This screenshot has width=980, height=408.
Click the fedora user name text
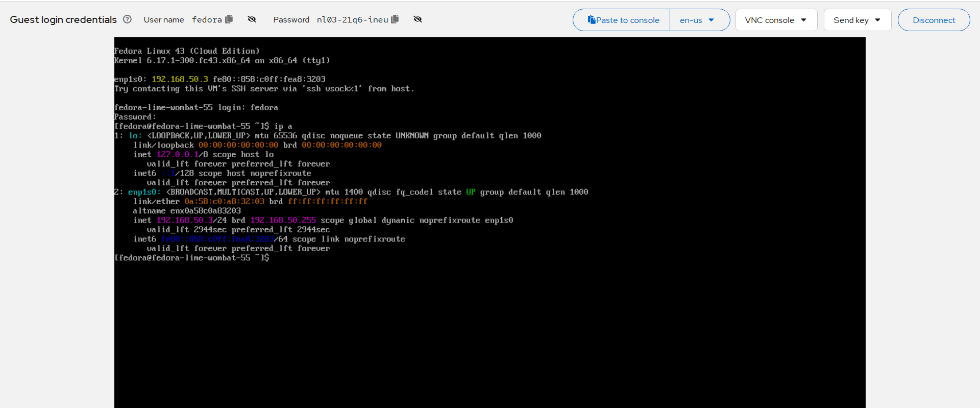(207, 19)
